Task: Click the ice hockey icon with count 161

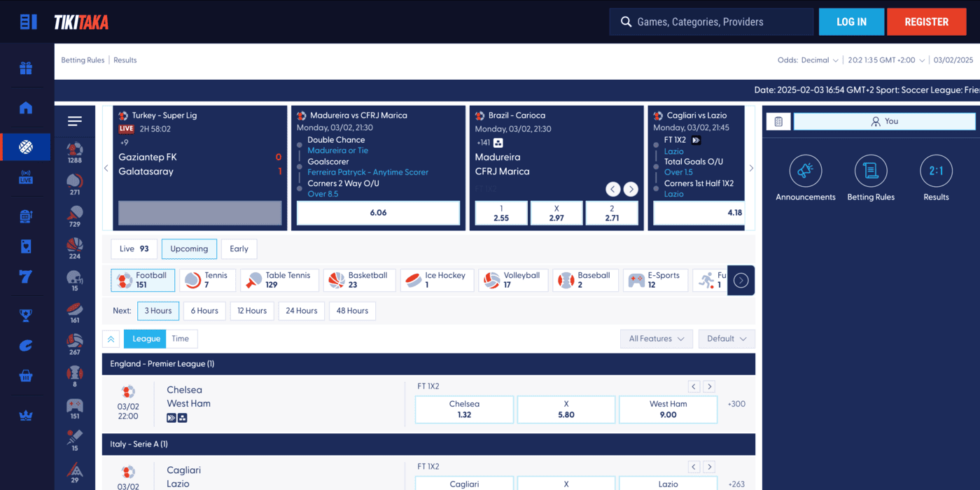Action: click(x=75, y=313)
